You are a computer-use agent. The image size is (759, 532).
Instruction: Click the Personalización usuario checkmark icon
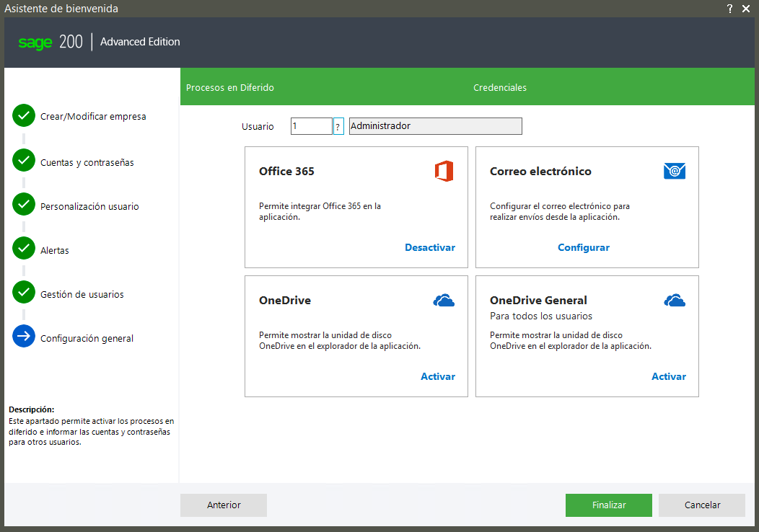[24, 204]
